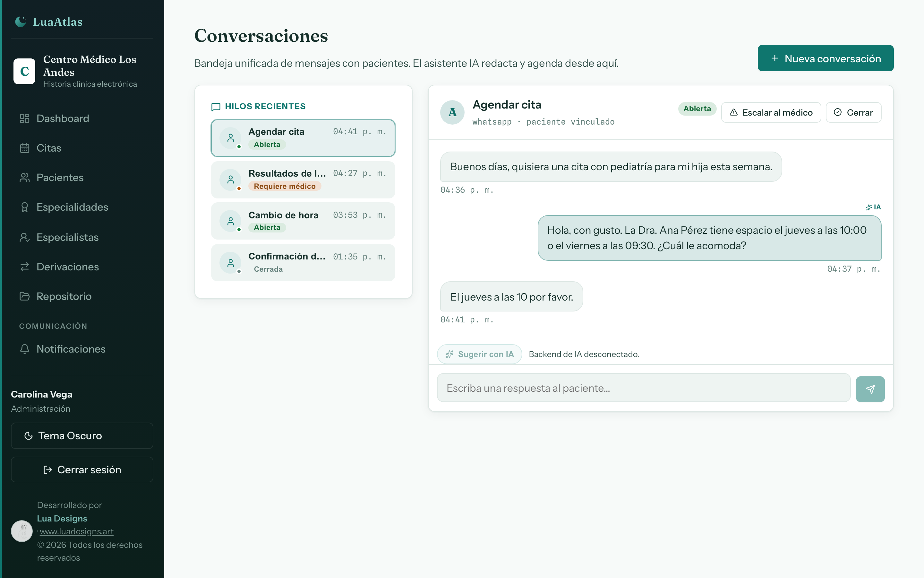Click Escalar al médico button

(x=771, y=112)
